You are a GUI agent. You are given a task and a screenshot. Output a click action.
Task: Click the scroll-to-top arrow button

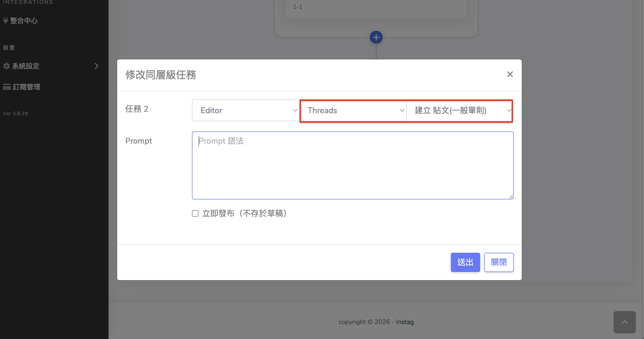[624, 322]
